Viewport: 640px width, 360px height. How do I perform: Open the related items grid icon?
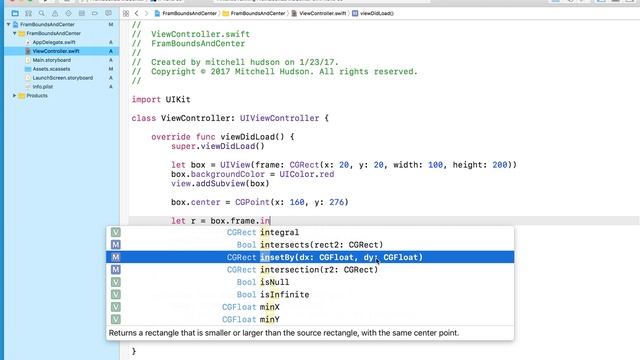click(126, 13)
